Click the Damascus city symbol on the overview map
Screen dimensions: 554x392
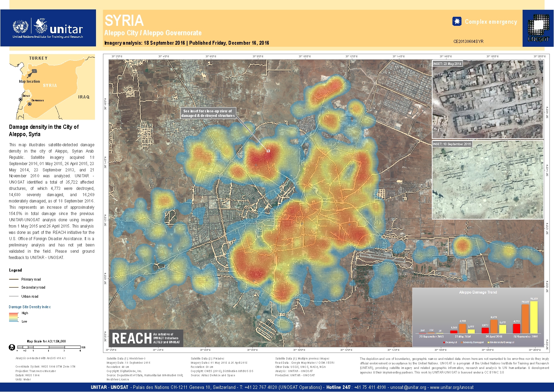[30, 104]
